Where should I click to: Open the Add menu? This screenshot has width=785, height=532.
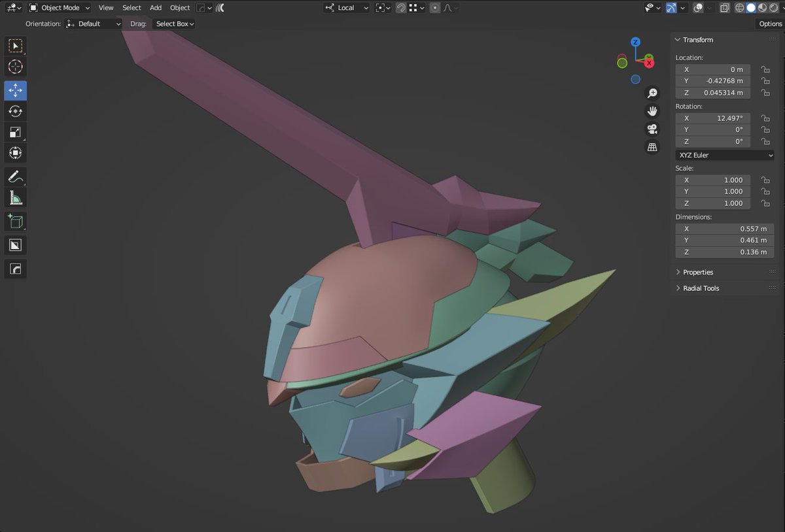(156, 8)
